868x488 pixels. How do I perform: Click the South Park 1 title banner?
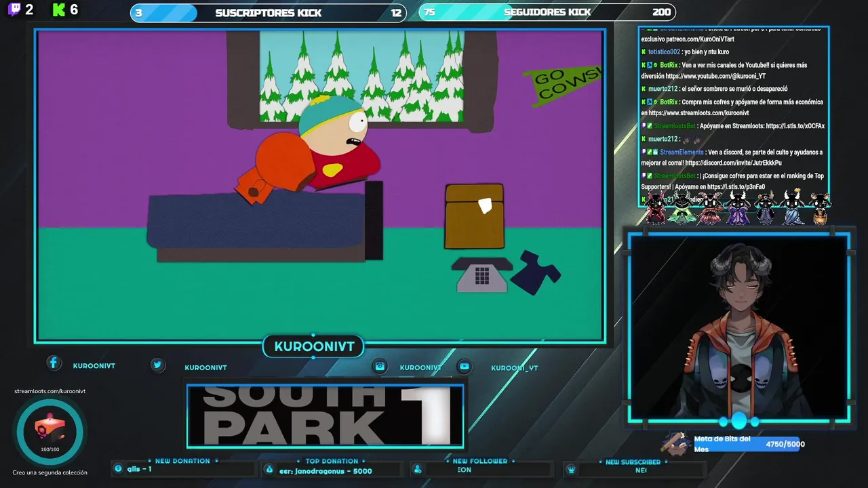325,416
